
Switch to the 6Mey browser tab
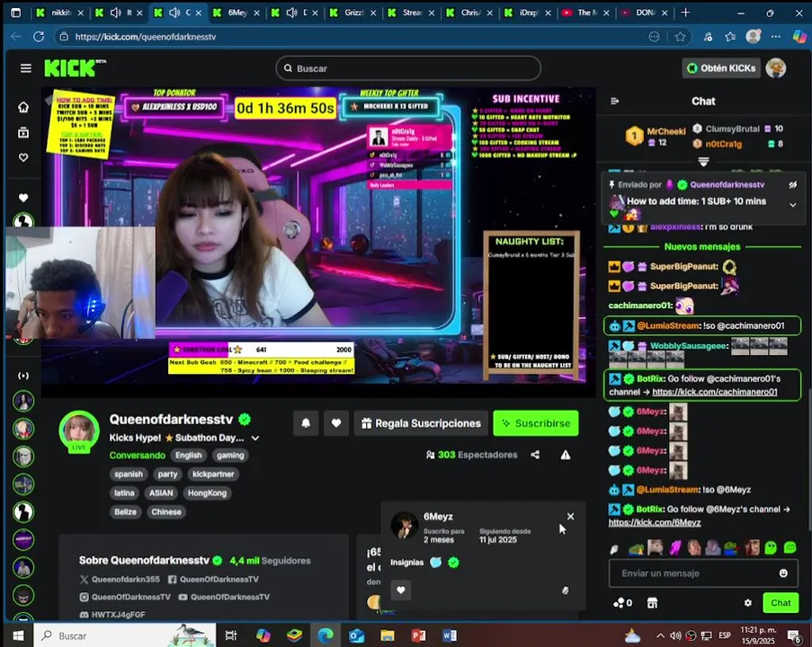point(236,13)
